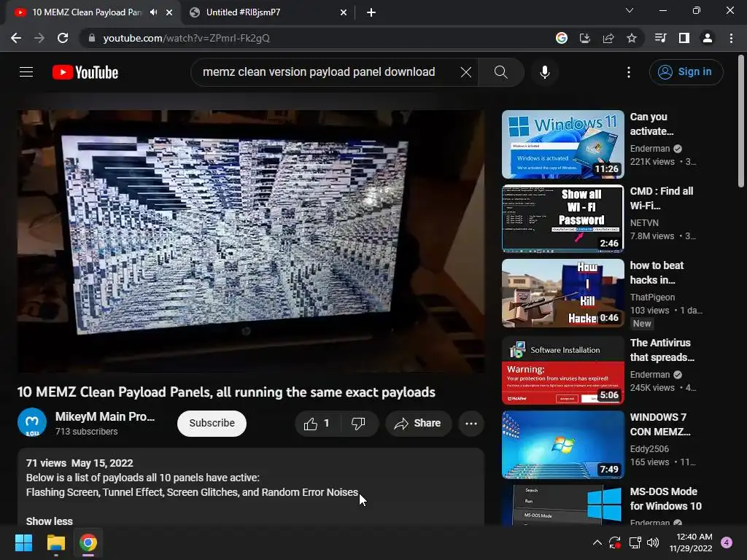
Task: Open the Software Installation Warning thumbnail
Action: point(562,370)
